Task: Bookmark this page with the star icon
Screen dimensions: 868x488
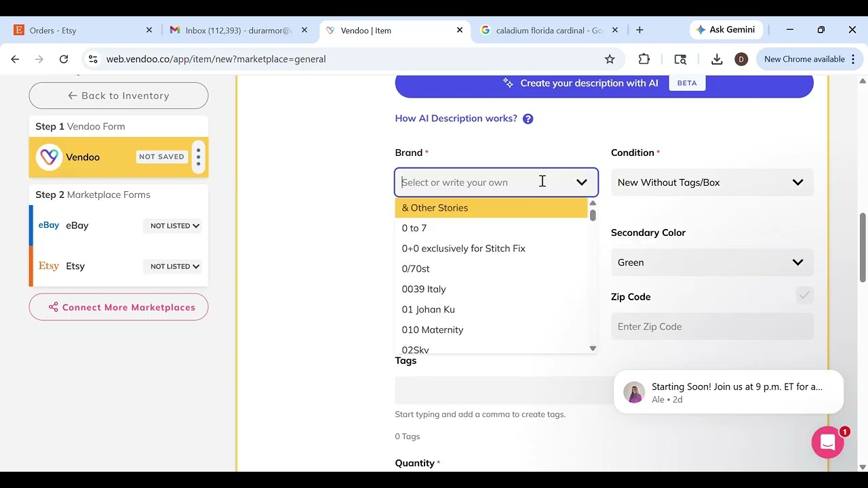Action: click(x=610, y=59)
